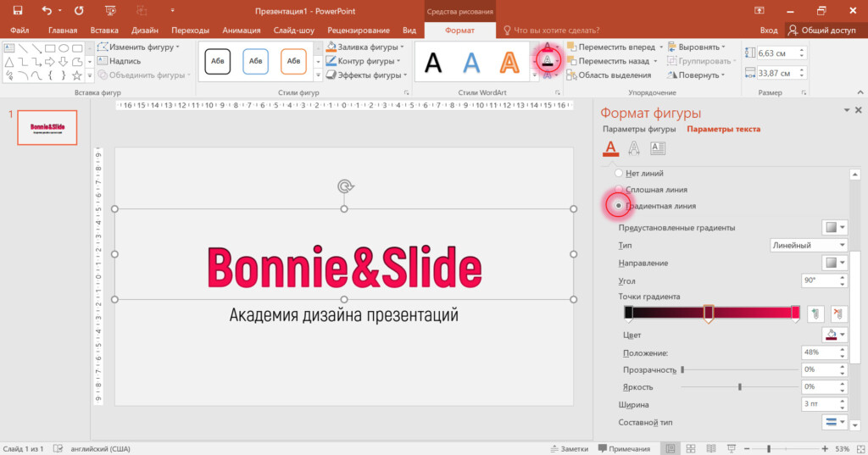Select the 'Нет линий' radio button
Image resolution: width=868 pixels, height=455 pixels.
tap(619, 173)
